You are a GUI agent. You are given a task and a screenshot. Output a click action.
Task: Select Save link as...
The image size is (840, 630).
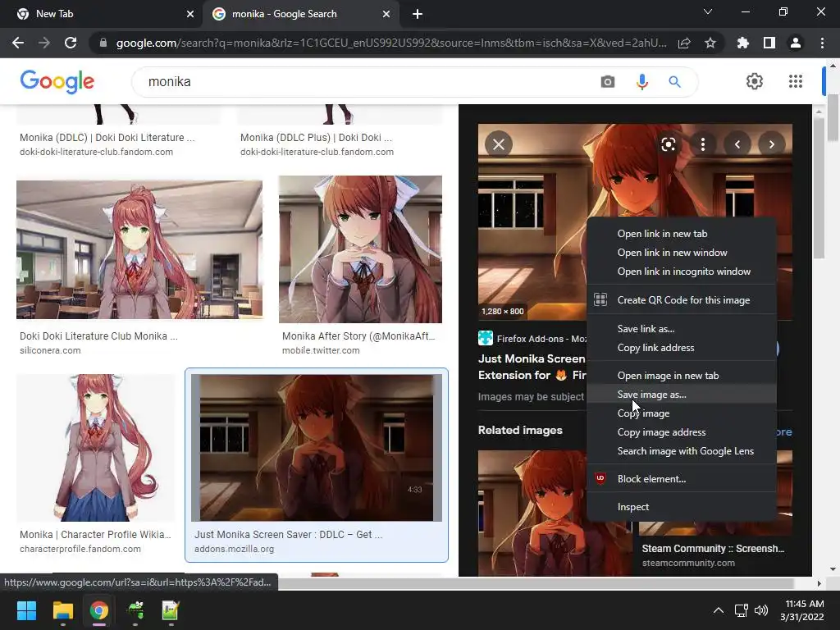tap(682, 329)
